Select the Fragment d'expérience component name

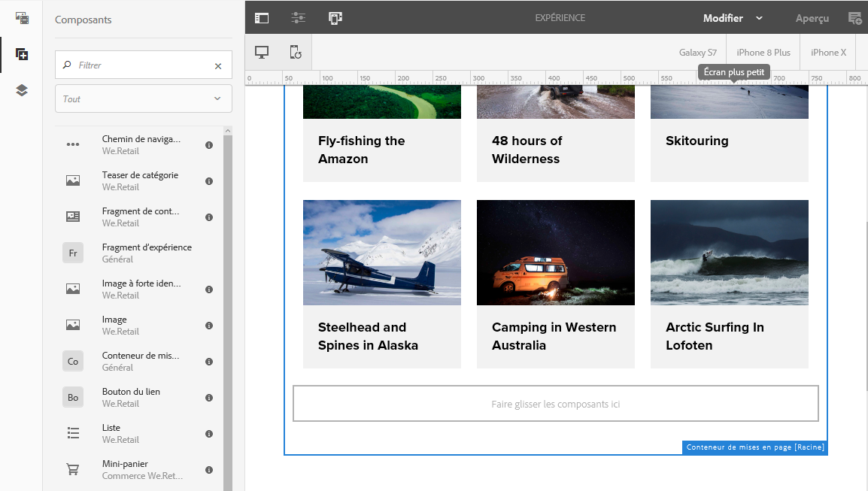[x=147, y=247]
